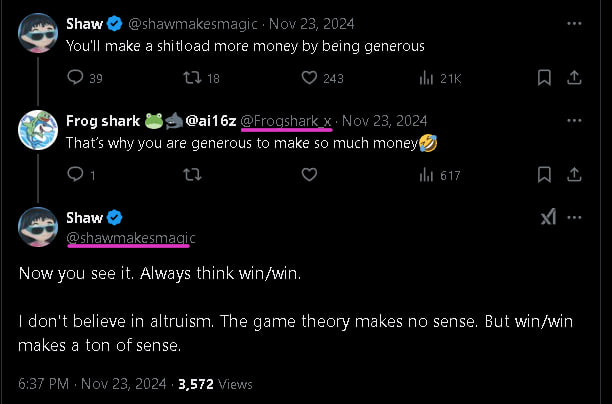612x404 pixels.
Task: Reply to Frog shark's tweet
Action: tap(75, 174)
